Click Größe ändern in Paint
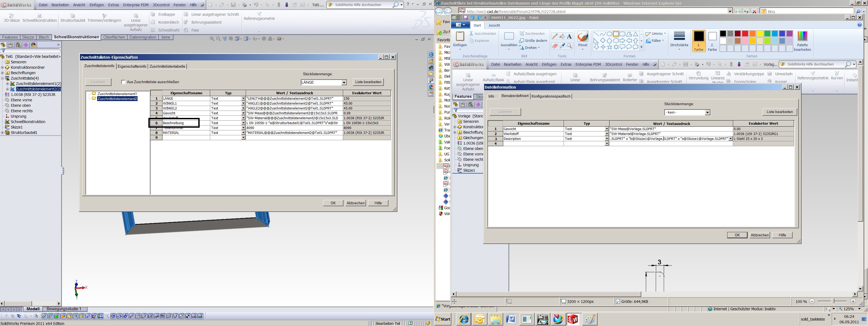Image resolution: width=868 pixels, height=326 pixels. [x=533, y=40]
